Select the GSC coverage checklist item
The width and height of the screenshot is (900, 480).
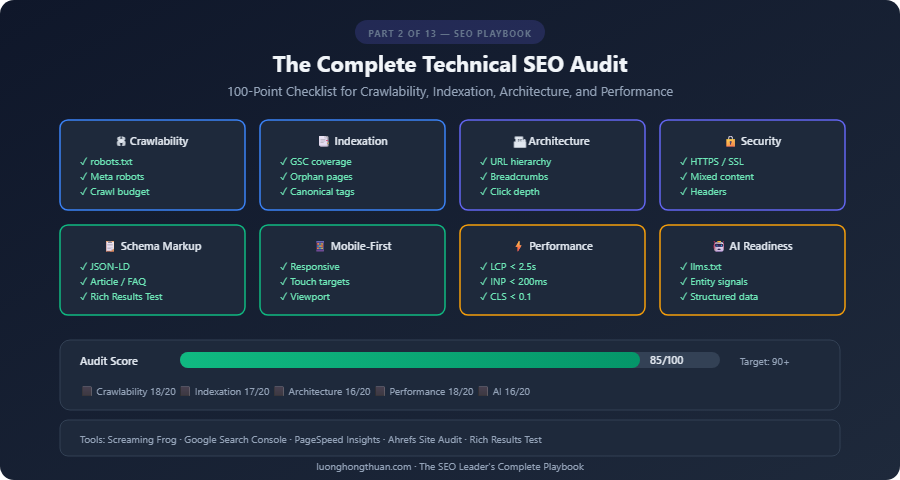(316, 162)
